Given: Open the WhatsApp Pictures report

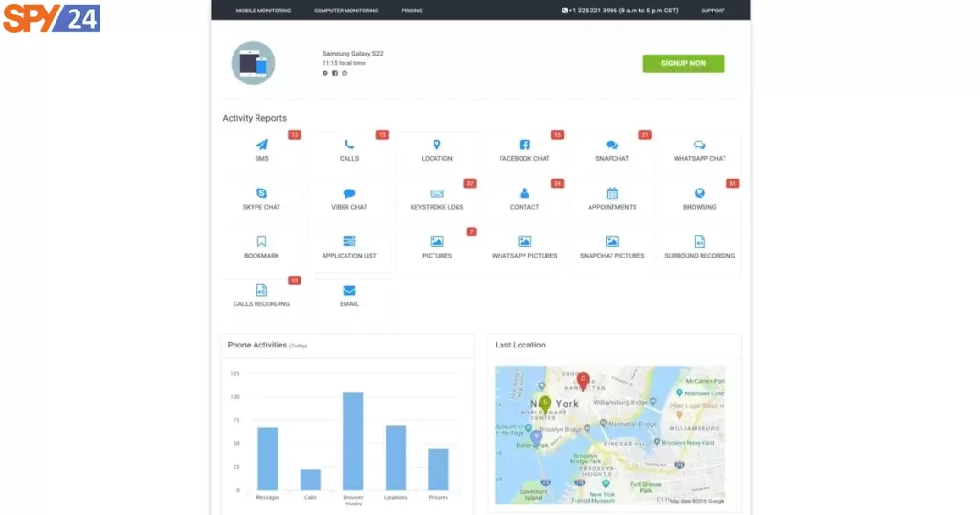Looking at the screenshot, I should point(524,248).
